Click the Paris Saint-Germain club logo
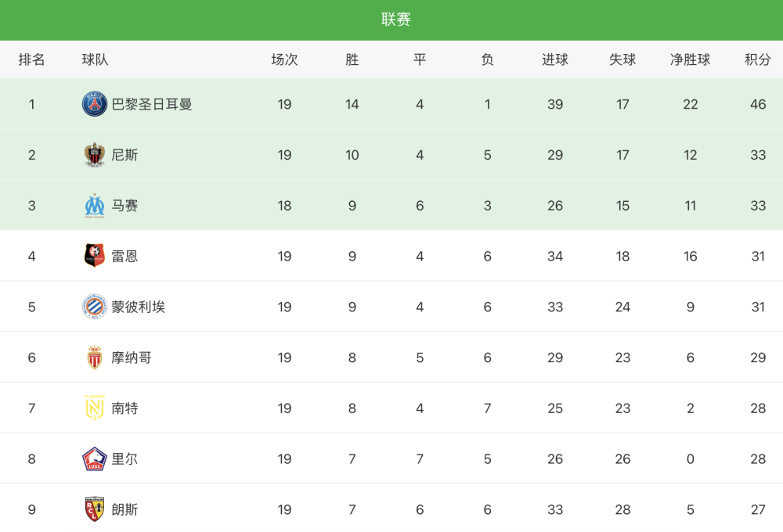Image resolution: width=783 pixels, height=532 pixels. [x=95, y=104]
